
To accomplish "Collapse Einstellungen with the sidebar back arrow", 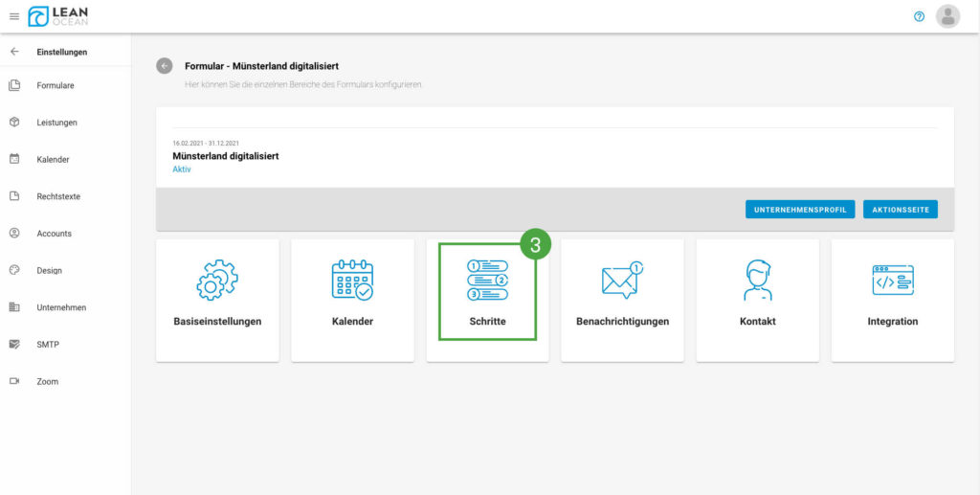I will coord(14,52).
